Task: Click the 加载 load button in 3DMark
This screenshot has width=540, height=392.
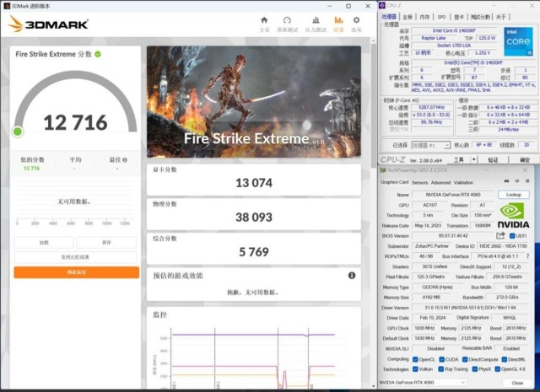Action: [44, 243]
